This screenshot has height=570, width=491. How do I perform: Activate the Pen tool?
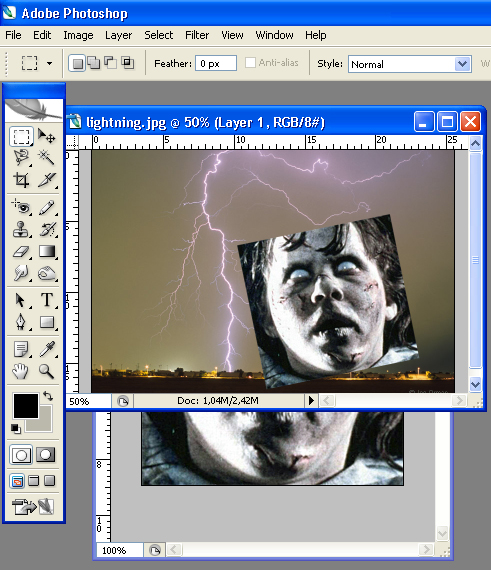pos(21,322)
